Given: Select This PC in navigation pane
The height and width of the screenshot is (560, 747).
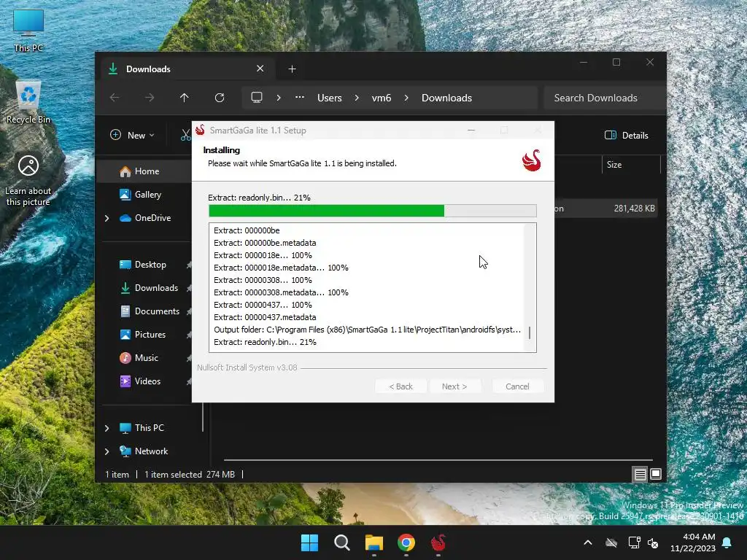Looking at the screenshot, I should click(x=150, y=428).
